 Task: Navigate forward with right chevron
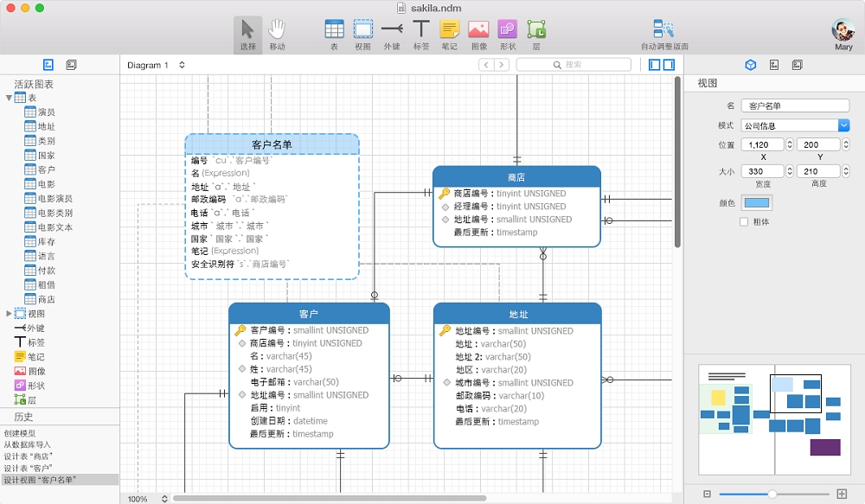tap(501, 65)
